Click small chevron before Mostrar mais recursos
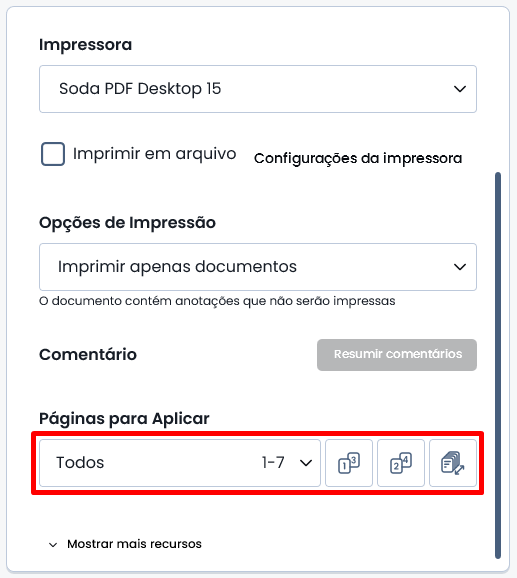The height and width of the screenshot is (578, 517). tap(53, 545)
